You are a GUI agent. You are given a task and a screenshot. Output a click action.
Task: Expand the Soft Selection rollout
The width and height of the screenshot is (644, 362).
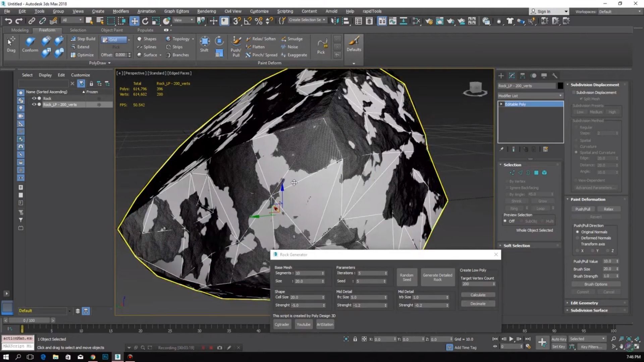517,246
